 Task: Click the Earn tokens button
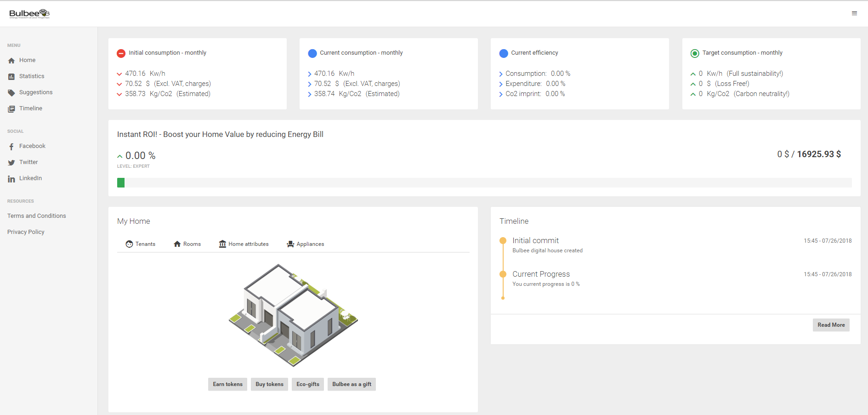click(227, 384)
